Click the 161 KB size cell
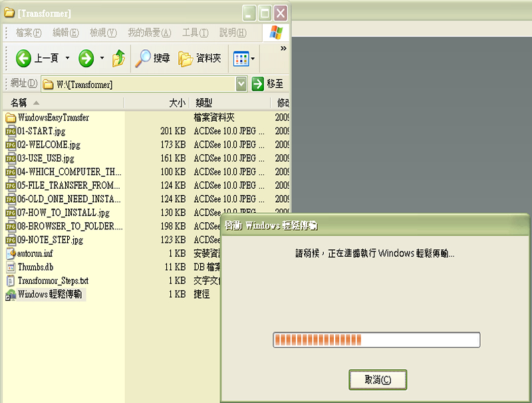532x403 pixels. coord(173,158)
